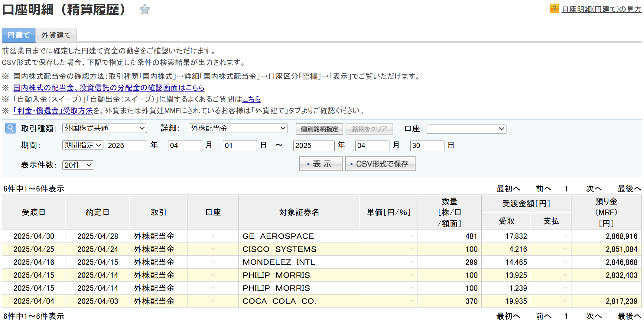
Task: Click the 受渡日 column header
Action: (x=34, y=212)
